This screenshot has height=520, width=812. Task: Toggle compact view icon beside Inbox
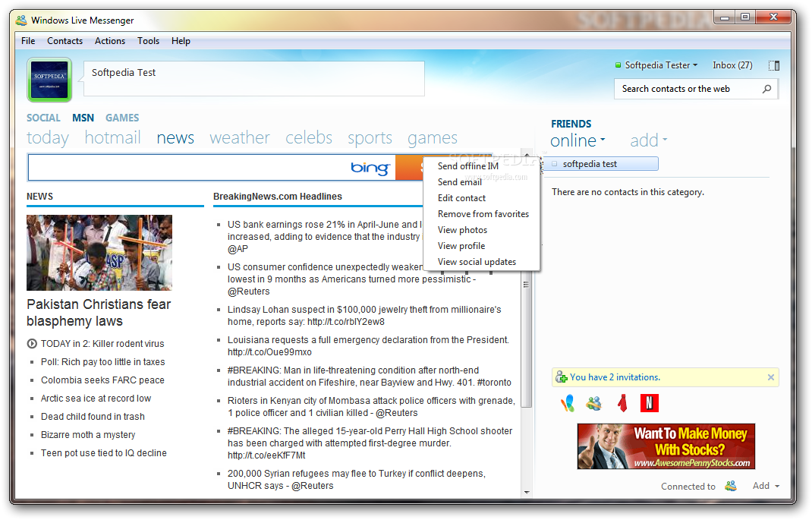tap(774, 66)
